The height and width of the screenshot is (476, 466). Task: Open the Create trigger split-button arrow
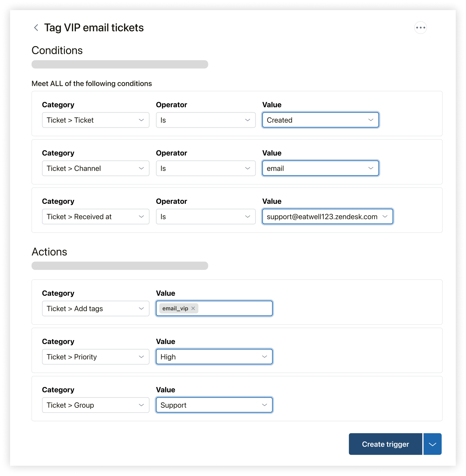[x=432, y=444]
